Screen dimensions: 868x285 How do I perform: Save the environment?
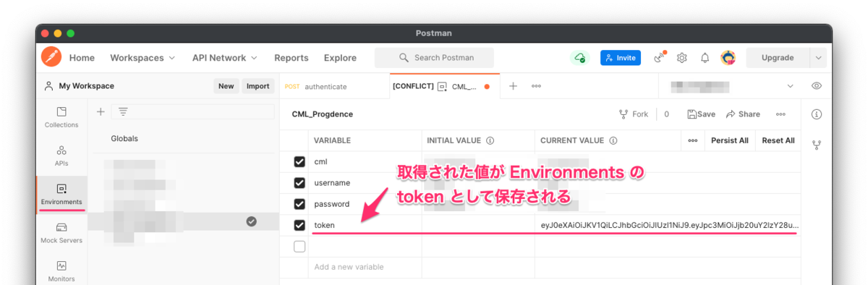click(701, 114)
